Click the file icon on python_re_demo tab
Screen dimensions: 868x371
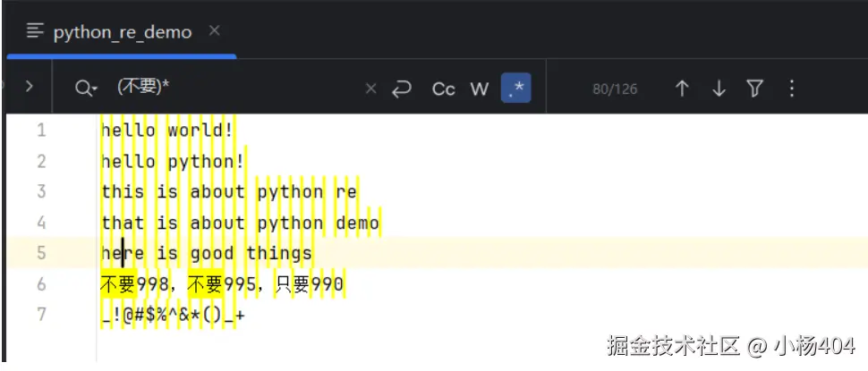(x=35, y=32)
